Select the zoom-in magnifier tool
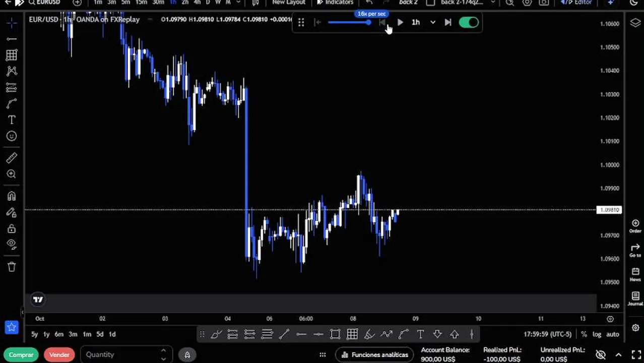Viewport: 644px width, 363px height. pos(12,174)
